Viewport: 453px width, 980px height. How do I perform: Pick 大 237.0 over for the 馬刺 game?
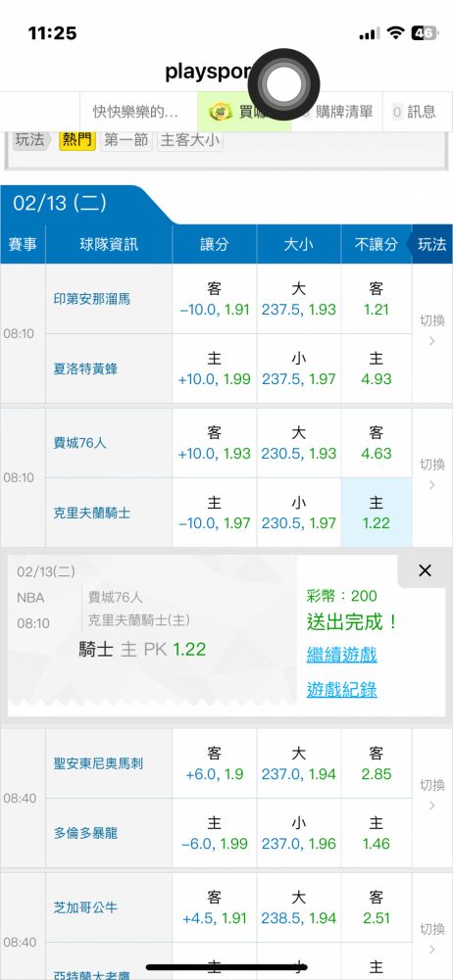(x=299, y=763)
